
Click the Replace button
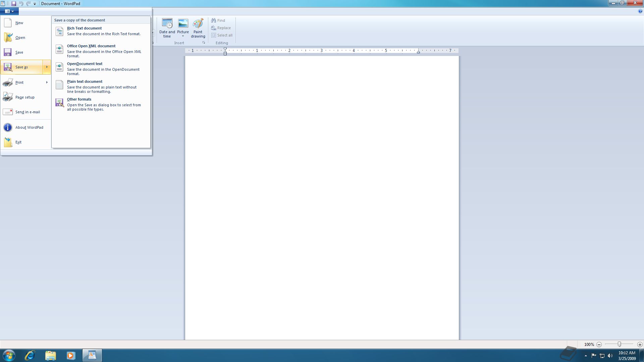[x=221, y=28]
